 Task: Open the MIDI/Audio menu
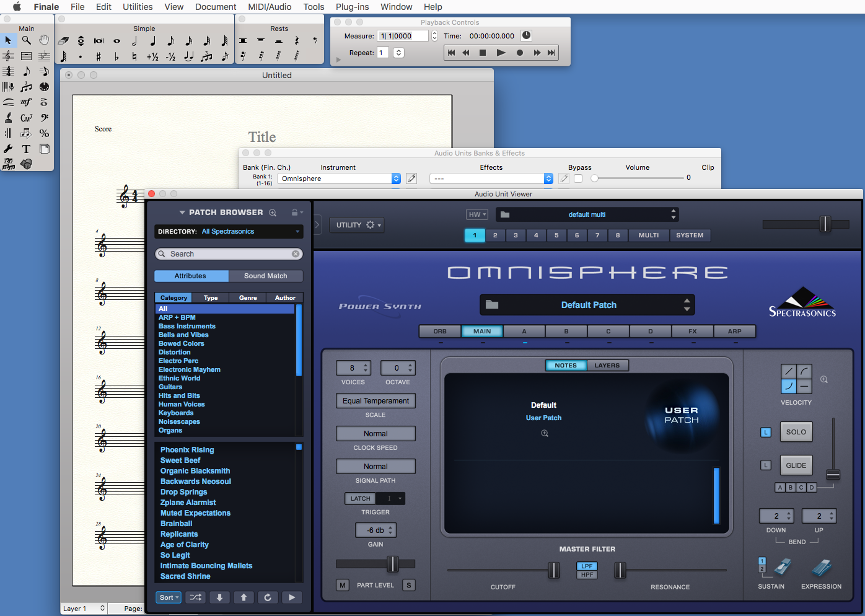[x=270, y=7]
